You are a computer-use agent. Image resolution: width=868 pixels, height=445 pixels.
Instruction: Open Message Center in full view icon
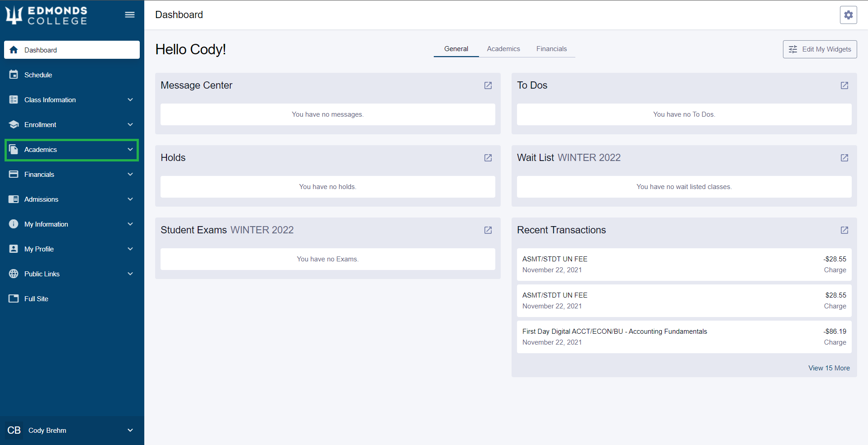[488, 85]
